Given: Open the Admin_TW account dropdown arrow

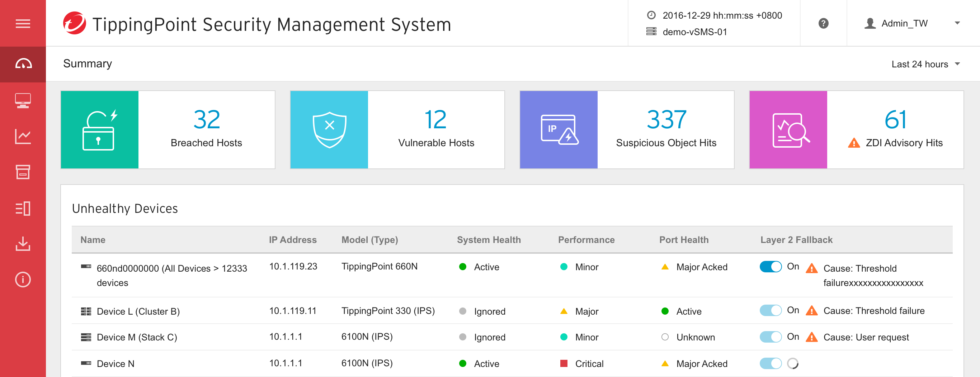Looking at the screenshot, I should coord(957,23).
